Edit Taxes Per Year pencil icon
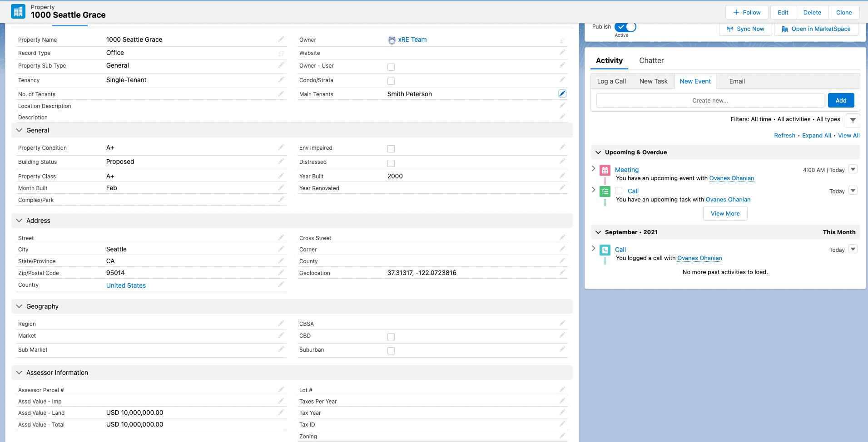The image size is (868, 442). pos(562,401)
